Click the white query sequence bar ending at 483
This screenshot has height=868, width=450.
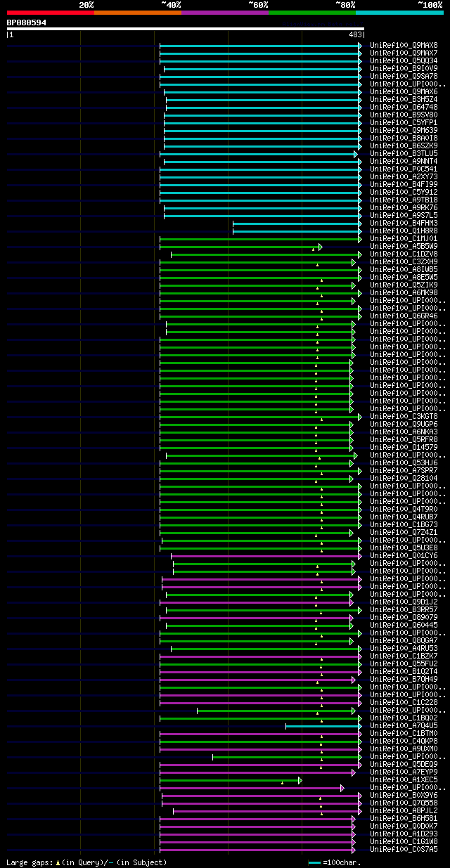186,29
